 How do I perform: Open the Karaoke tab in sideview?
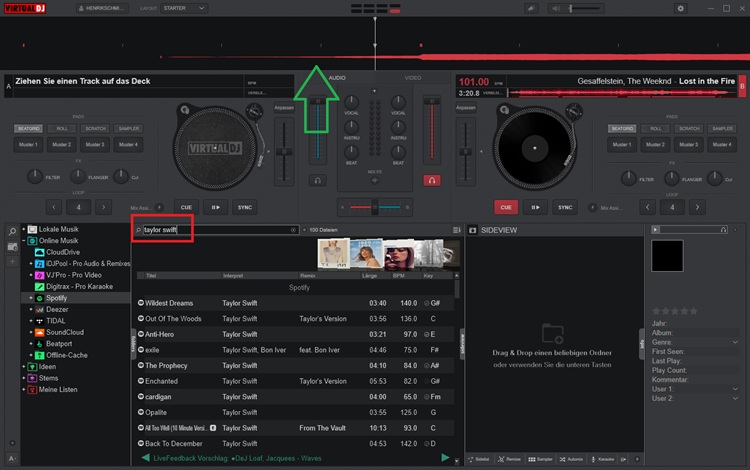[x=603, y=459]
